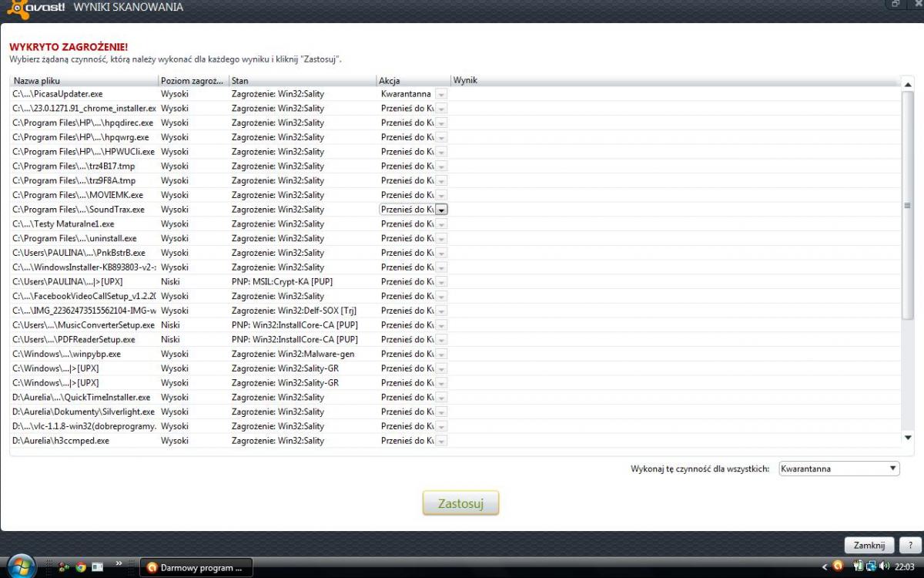Show hidden tray icons arrow
This screenshot has height=578, width=924.
(x=825, y=567)
